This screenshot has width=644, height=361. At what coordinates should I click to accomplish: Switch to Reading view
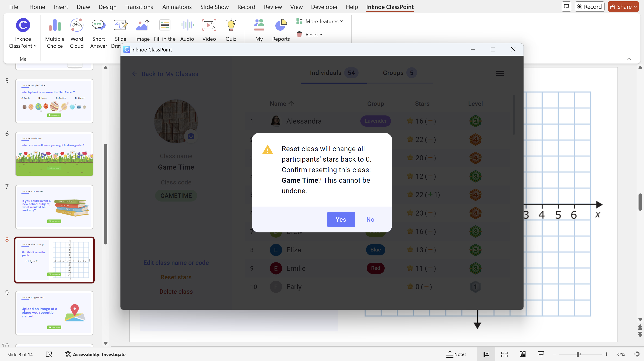coord(522,354)
